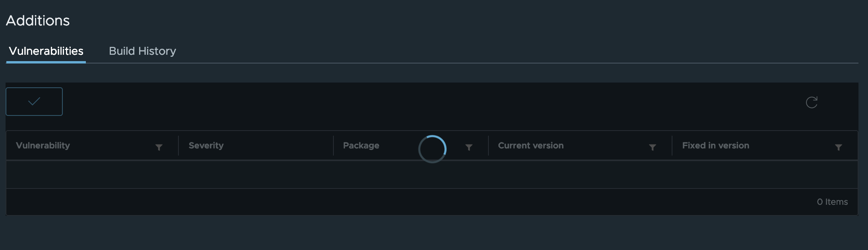Image resolution: width=868 pixels, height=250 pixels.
Task: Sort by the Severity column header
Action: point(206,145)
